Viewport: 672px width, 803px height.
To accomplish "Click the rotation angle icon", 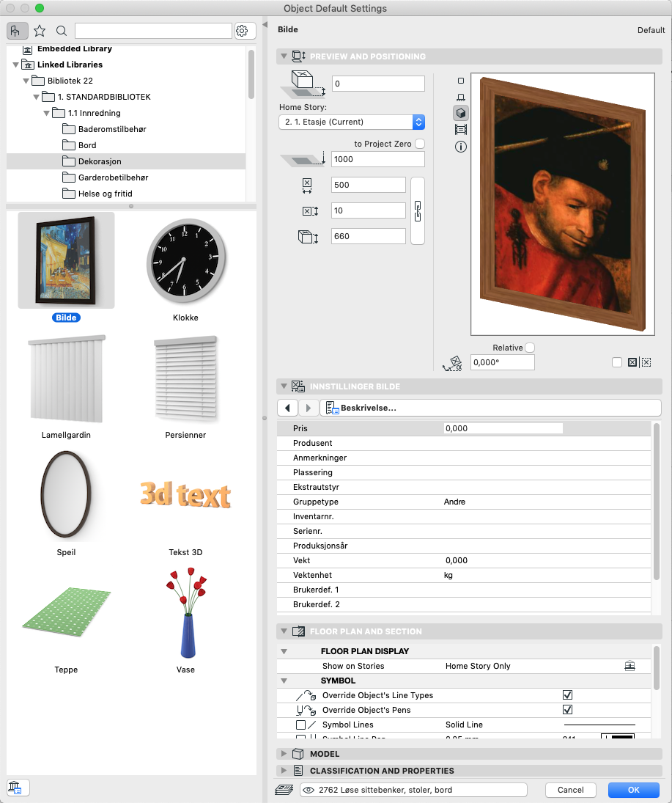I will (x=452, y=363).
